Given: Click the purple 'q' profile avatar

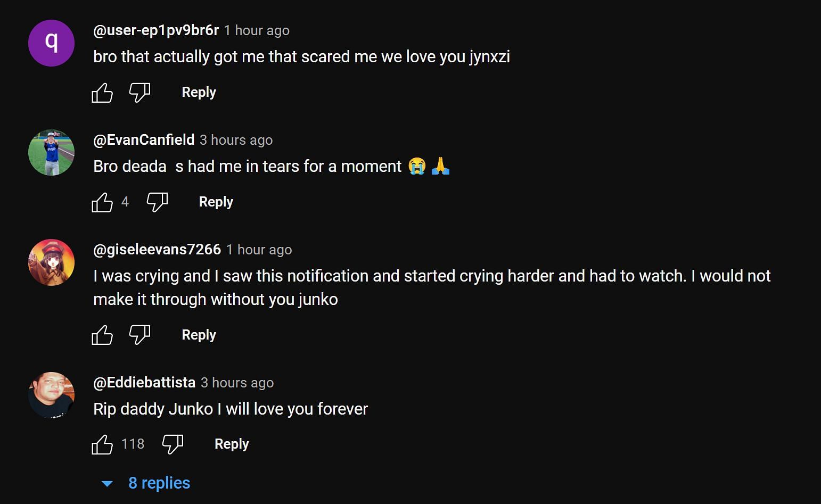Looking at the screenshot, I should pyautogui.click(x=51, y=43).
